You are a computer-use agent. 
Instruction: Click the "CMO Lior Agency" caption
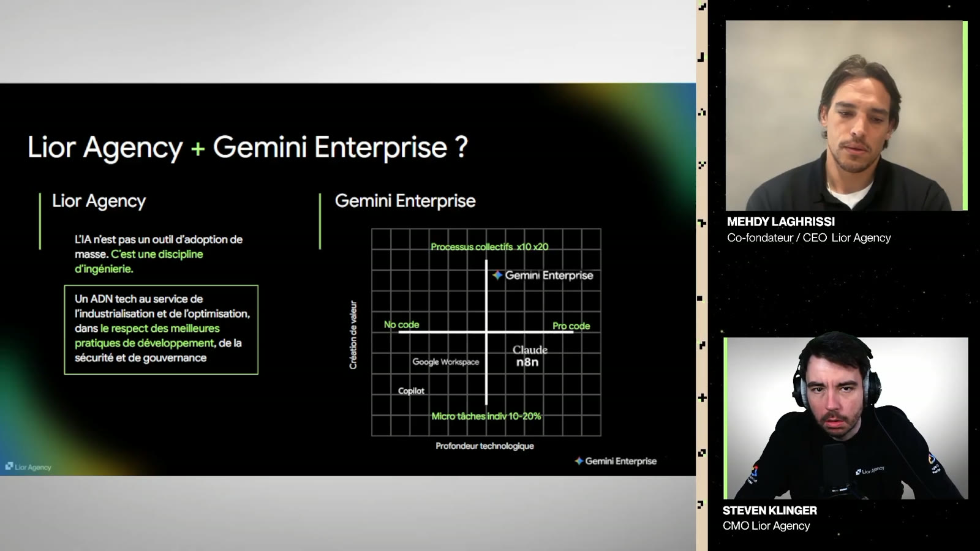tap(766, 526)
